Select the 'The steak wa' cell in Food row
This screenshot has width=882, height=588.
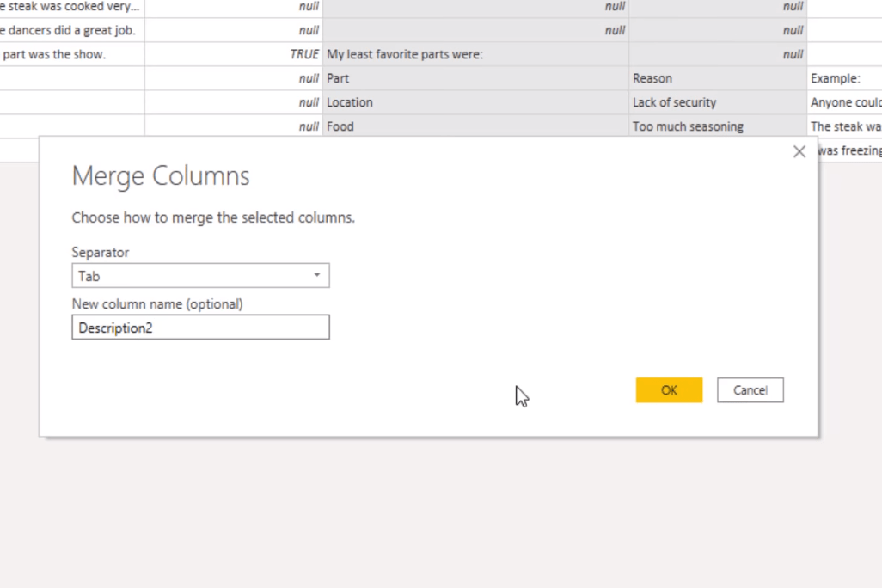(844, 126)
